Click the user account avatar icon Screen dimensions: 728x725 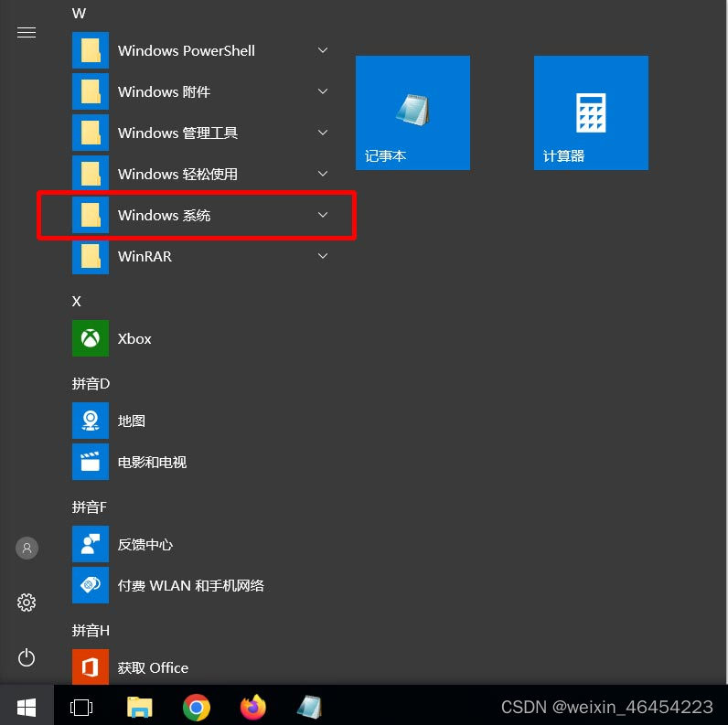point(27,549)
